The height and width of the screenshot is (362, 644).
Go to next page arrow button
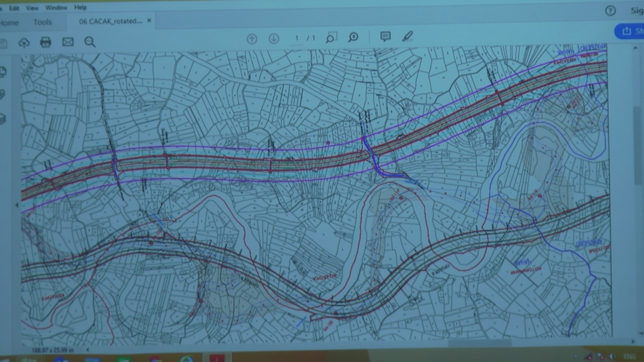[x=274, y=39]
